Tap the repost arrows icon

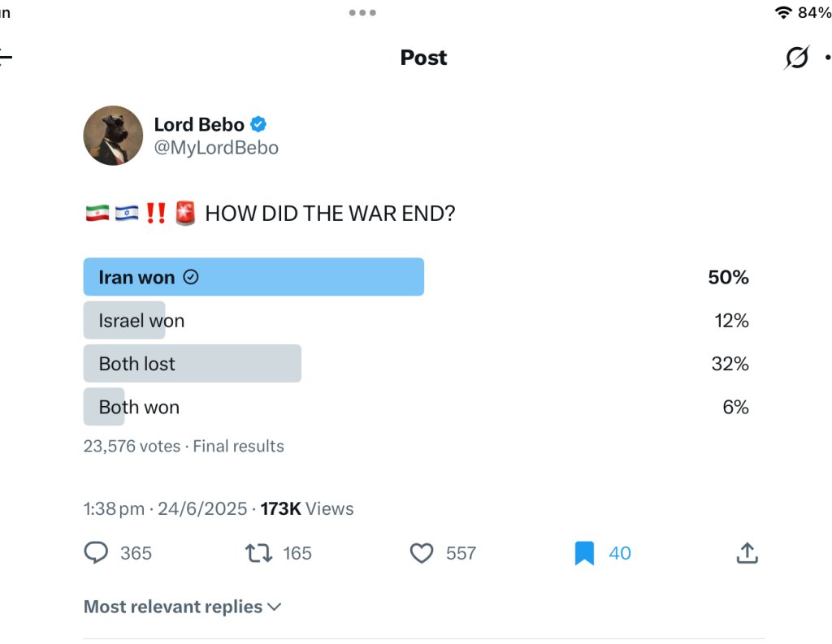click(x=258, y=553)
